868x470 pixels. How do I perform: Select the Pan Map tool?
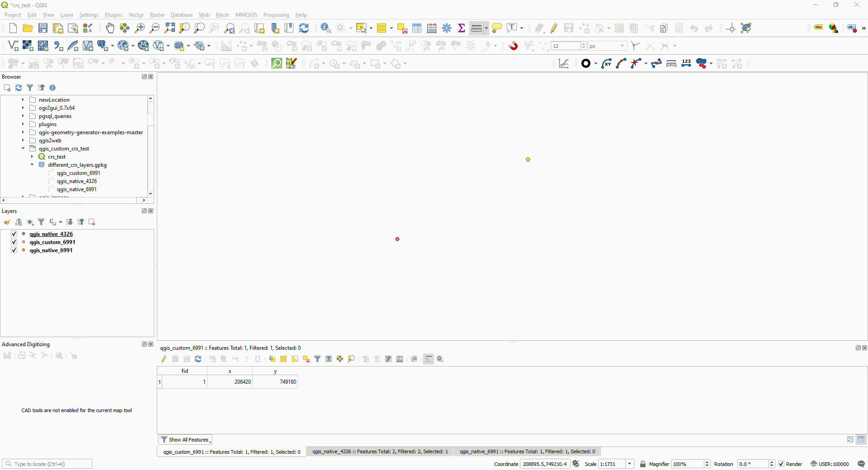pyautogui.click(x=110, y=28)
